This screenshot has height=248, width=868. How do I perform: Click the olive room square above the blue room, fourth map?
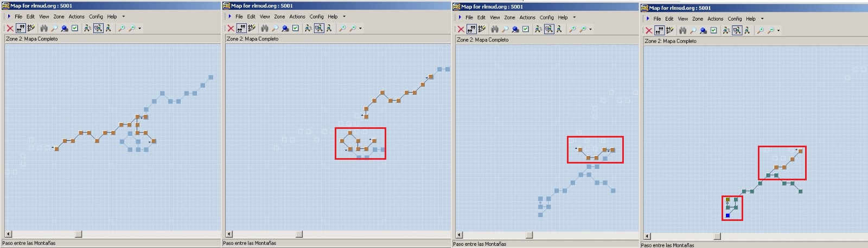pyautogui.click(x=727, y=199)
